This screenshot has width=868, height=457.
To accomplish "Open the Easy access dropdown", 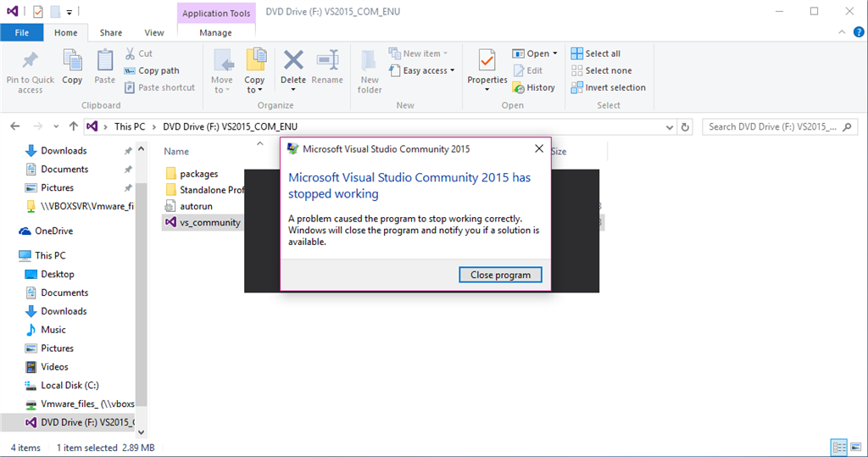I will (x=422, y=70).
